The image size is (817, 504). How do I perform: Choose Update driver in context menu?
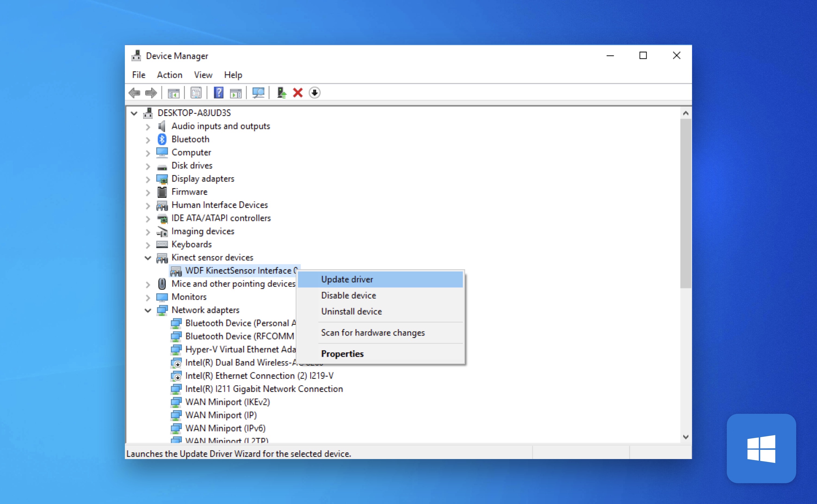point(347,279)
